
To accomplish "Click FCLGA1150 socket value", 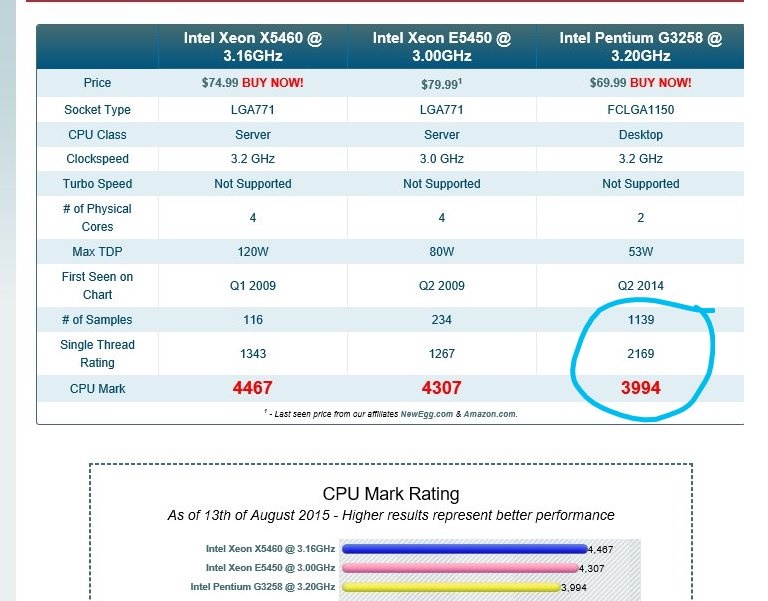I will (641, 110).
